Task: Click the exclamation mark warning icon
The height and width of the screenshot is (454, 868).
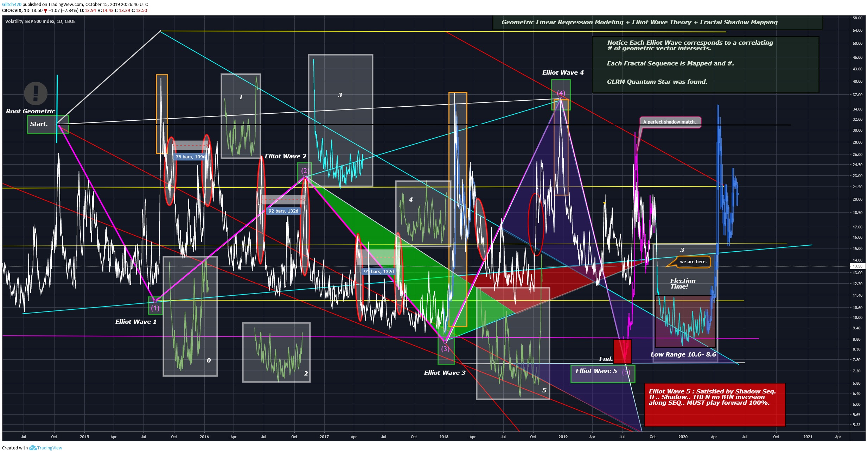Action: [36, 93]
